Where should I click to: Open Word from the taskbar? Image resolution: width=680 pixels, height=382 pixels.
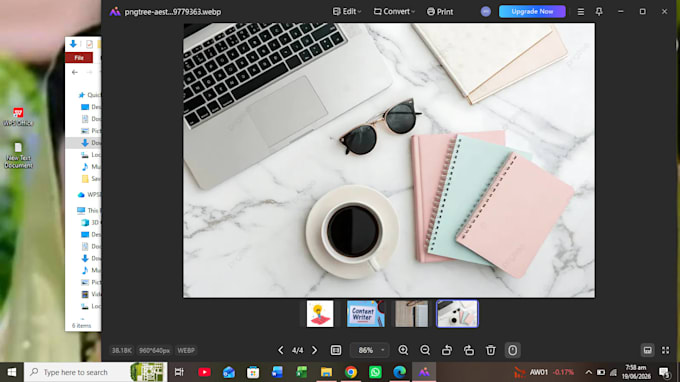278,372
